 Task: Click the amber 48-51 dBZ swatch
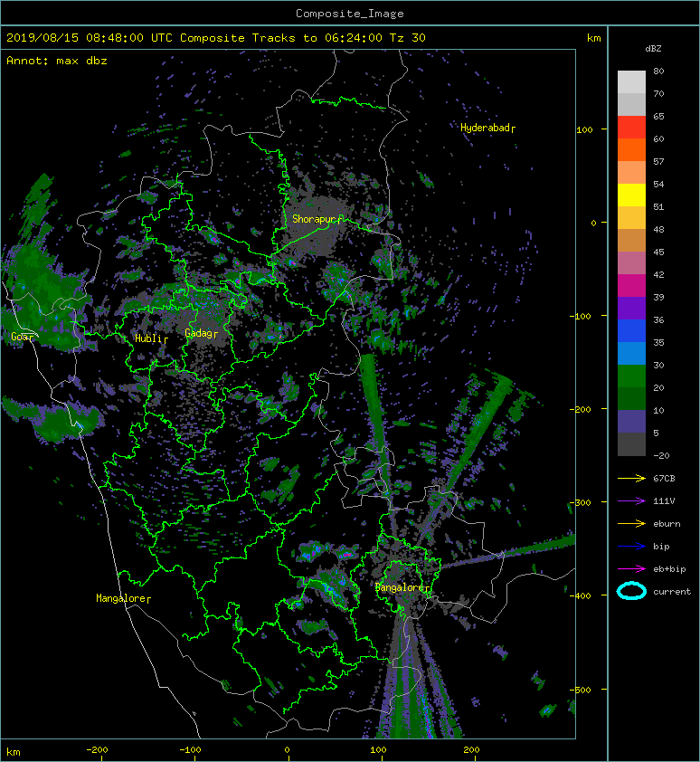point(631,218)
